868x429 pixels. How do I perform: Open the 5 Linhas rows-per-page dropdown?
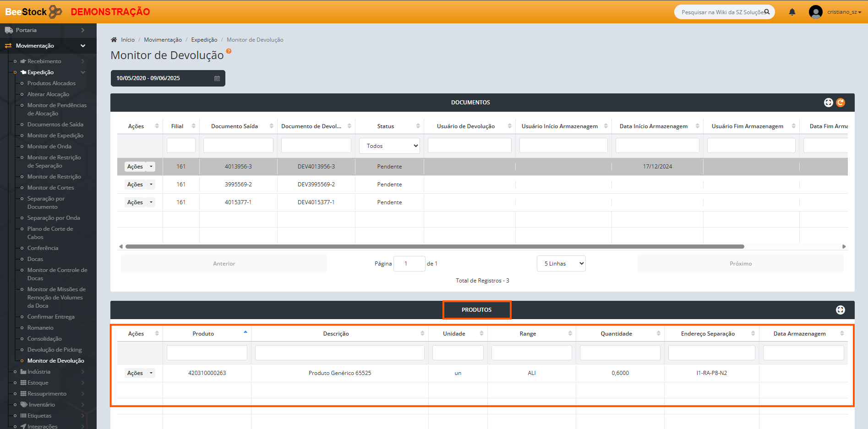tap(561, 264)
